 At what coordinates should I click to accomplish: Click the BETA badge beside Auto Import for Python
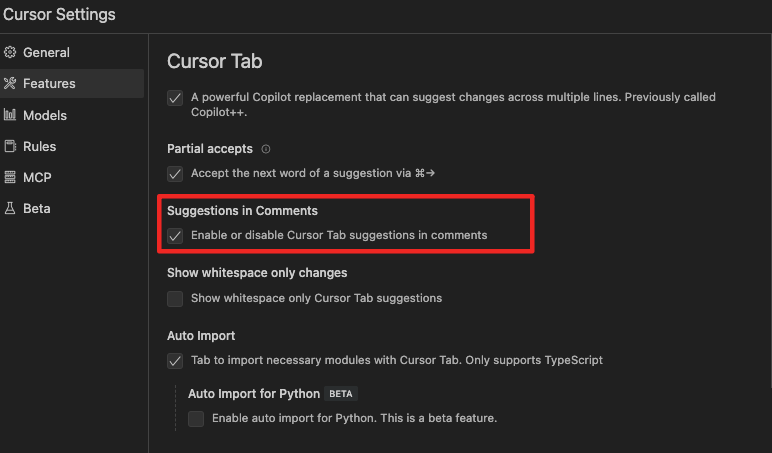click(342, 394)
